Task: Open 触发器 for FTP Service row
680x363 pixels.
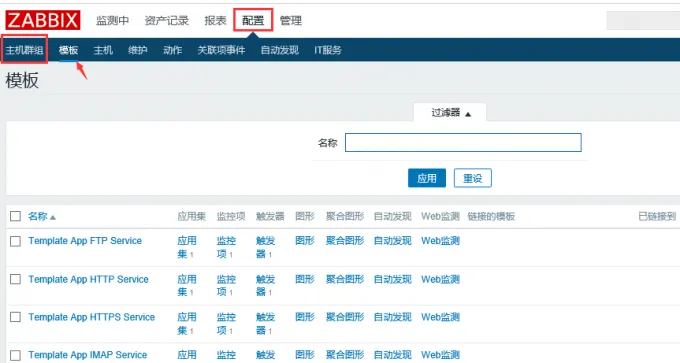Action: [x=265, y=247]
